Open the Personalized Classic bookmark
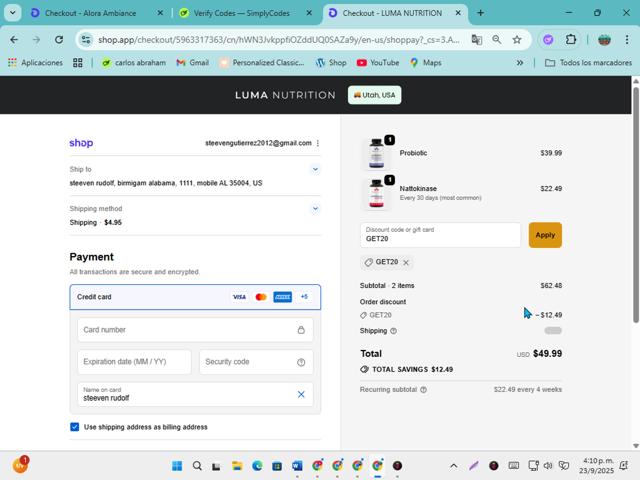Image resolution: width=640 pixels, height=480 pixels. pos(262,62)
